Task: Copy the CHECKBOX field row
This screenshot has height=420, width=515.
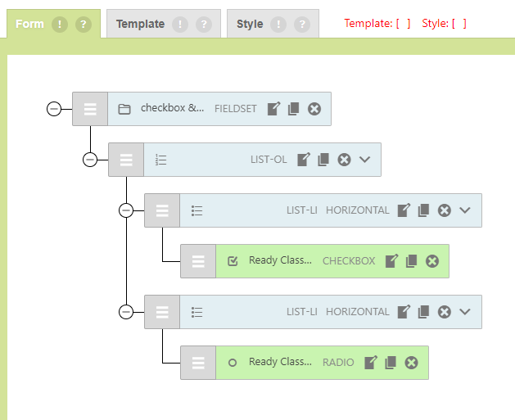Action: coord(412,261)
